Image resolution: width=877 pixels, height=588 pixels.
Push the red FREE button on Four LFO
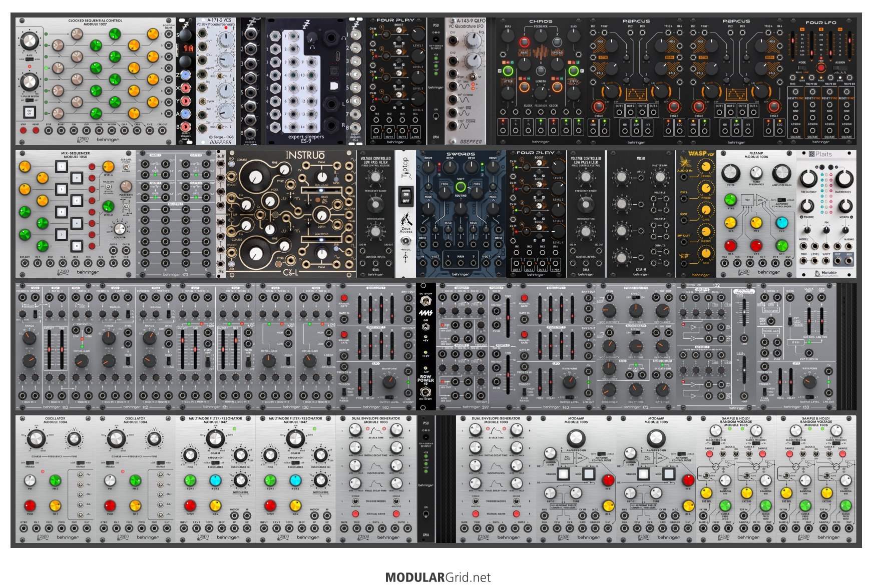(821, 68)
